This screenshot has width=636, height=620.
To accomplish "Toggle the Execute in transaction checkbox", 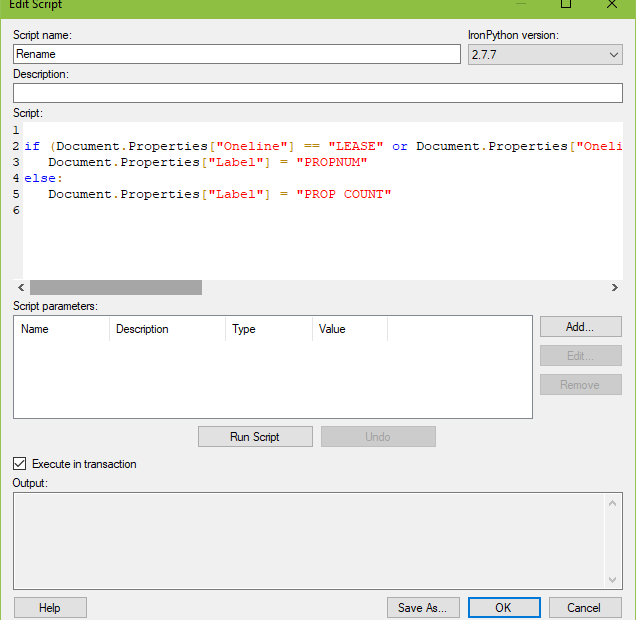I will coord(19,463).
